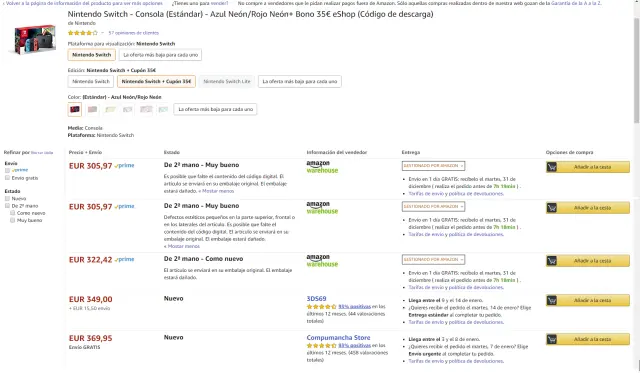
Task: Click the 'De 2ª mano - Como nuevo' heading
Action: tap(203, 259)
